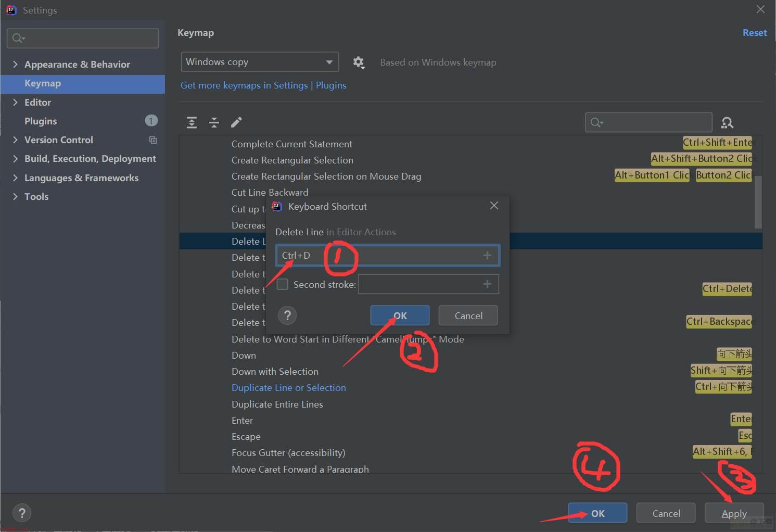Open the Windows copy keymap dropdown
The image size is (776, 532).
(x=260, y=62)
